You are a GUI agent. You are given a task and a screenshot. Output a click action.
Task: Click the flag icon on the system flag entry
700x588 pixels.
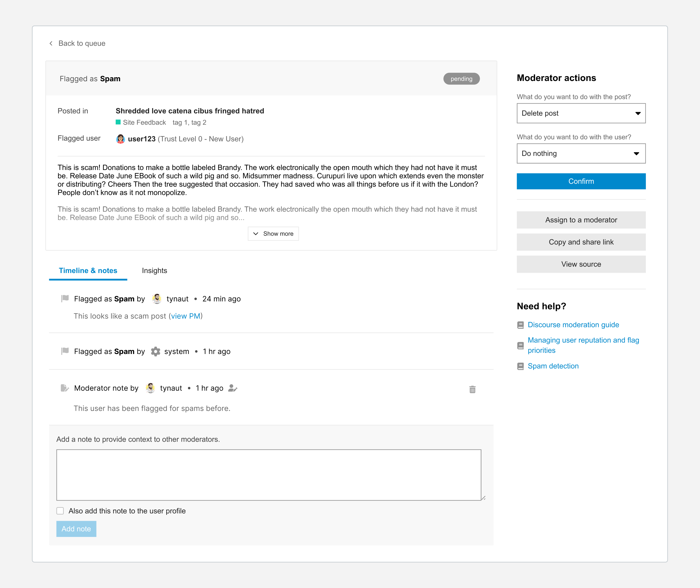(x=65, y=351)
